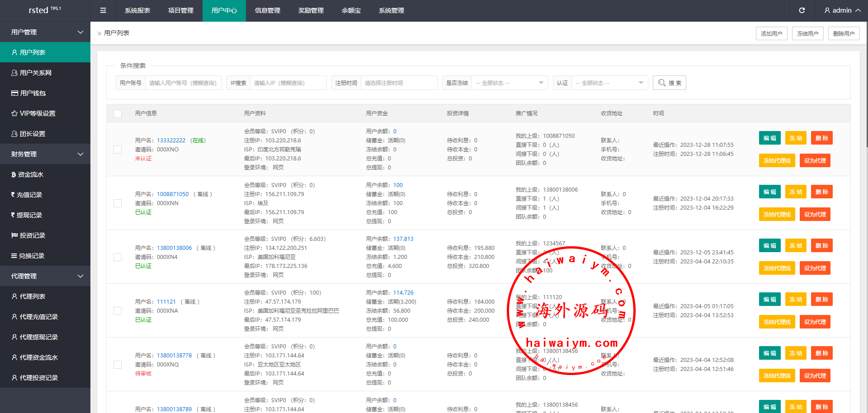Switch to the 系统报表 top menu

point(137,10)
